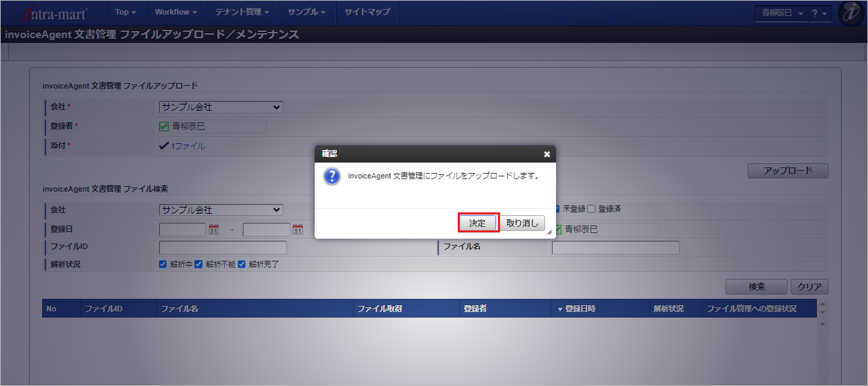The height and width of the screenshot is (386, 868).
Task: Click the アップロード button
Action: [x=788, y=170]
